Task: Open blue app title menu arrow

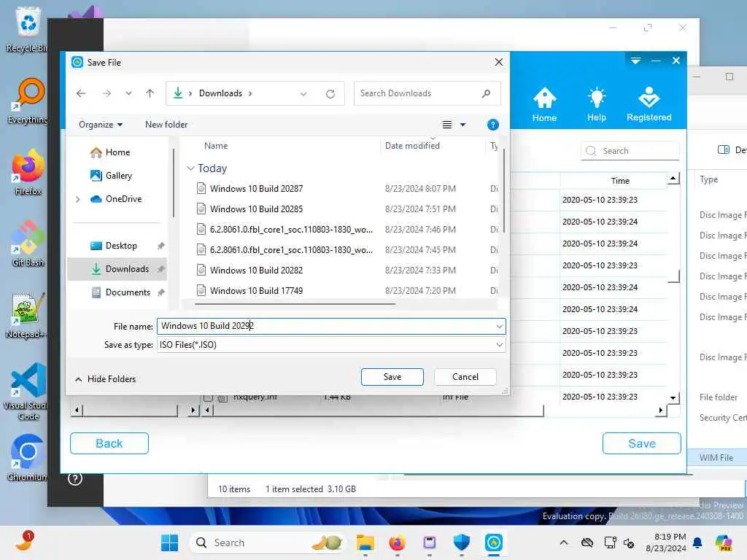Action: [635, 61]
